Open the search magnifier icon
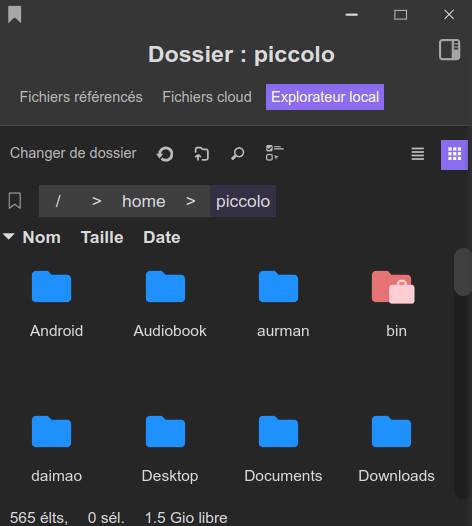Viewport: 472px width, 526px height. pos(238,154)
